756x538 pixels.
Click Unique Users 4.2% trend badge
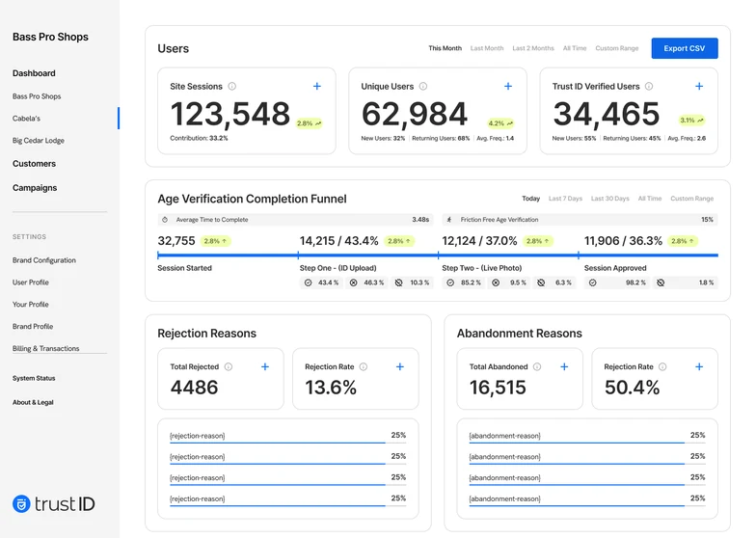coord(499,123)
